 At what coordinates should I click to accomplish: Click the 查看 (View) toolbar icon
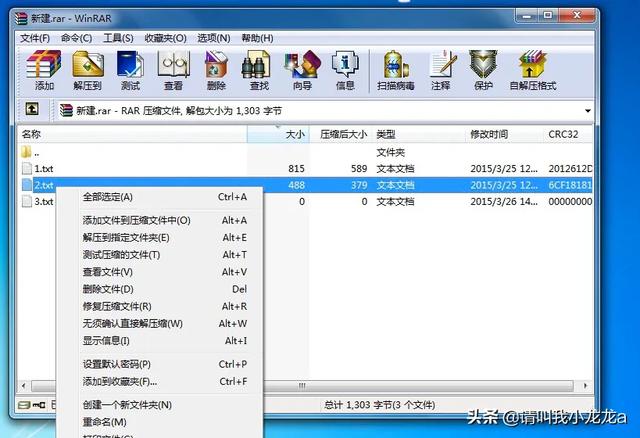point(173,64)
